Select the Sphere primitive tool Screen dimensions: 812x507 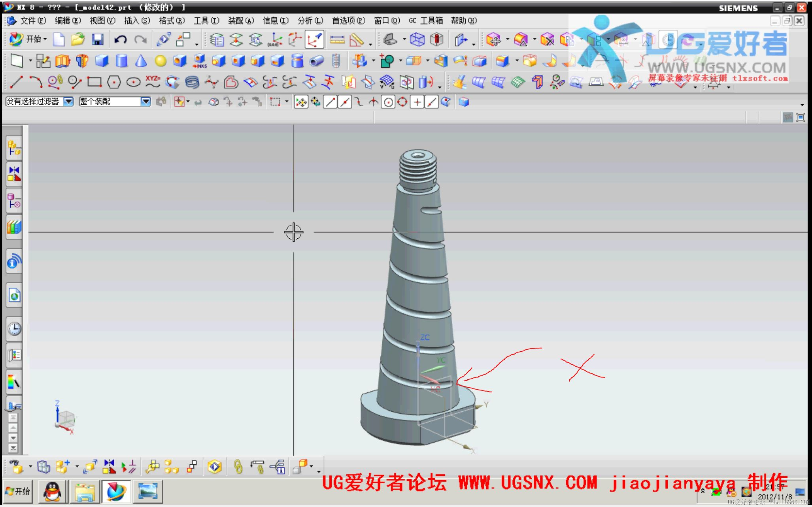click(x=160, y=61)
